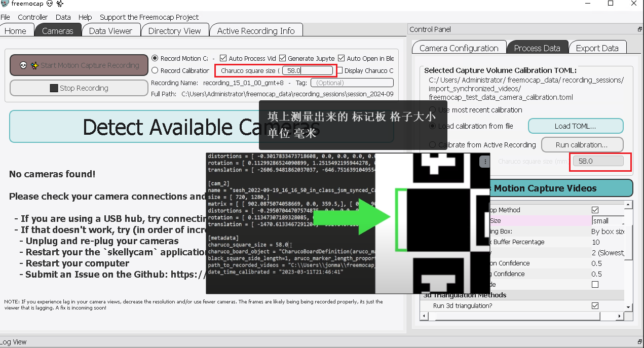This screenshot has height=348, width=644.
Task: Open the Help menu
Action: click(x=85, y=17)
